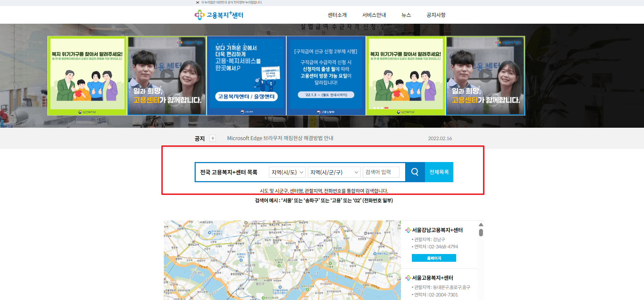
Task: Focus the 검색어 입력 search field
Action: tap(381, 172)
